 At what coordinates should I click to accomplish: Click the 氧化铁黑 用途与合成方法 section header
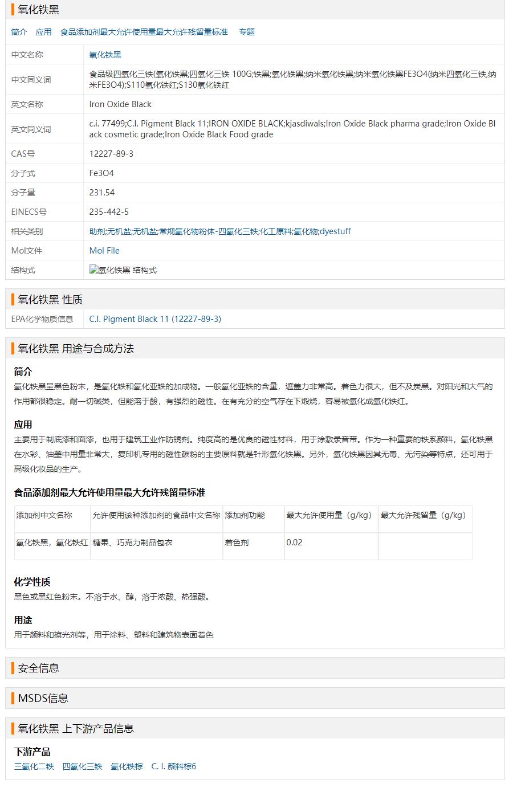tap(75, 349)
